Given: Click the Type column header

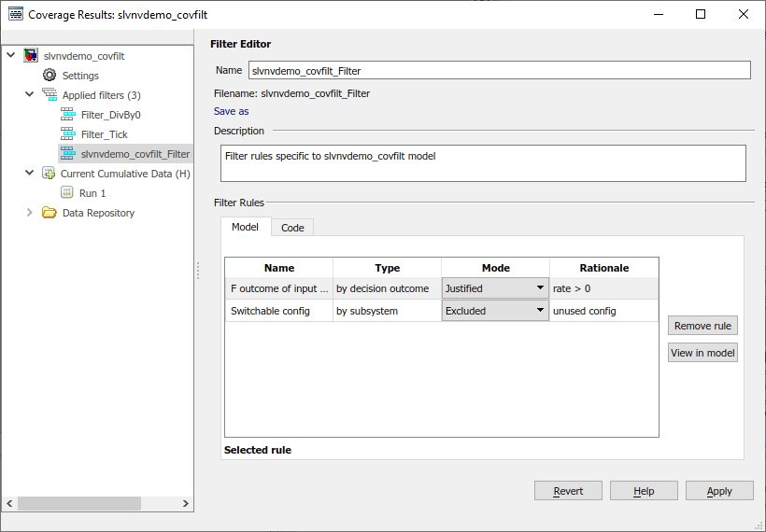Looking at the screenshot, I should point(387,268).
